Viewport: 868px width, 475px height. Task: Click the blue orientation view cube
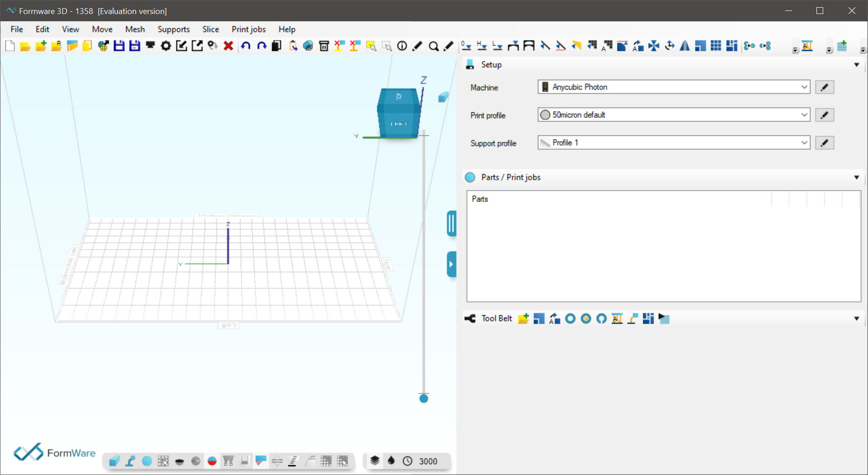399,113
